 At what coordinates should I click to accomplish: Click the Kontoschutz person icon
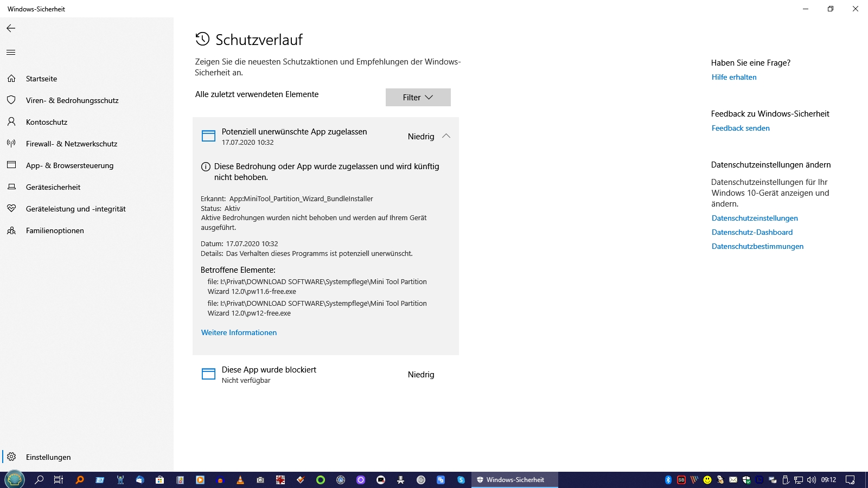[11, 122]
